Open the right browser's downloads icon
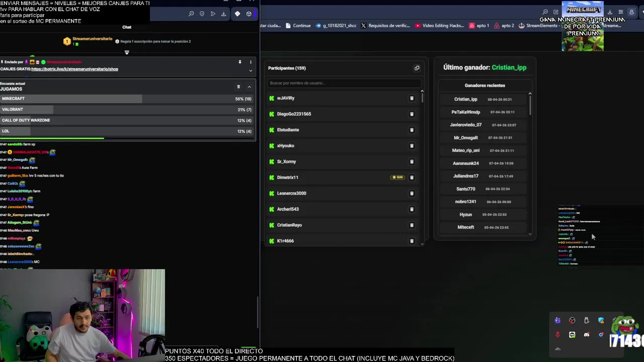 click(x=610, y=12)
